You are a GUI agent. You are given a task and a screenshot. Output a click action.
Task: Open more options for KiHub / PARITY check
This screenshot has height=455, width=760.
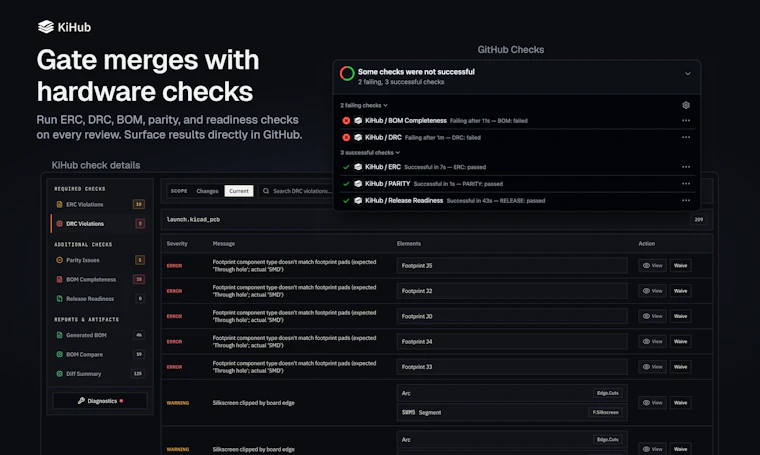coord(686,184)
